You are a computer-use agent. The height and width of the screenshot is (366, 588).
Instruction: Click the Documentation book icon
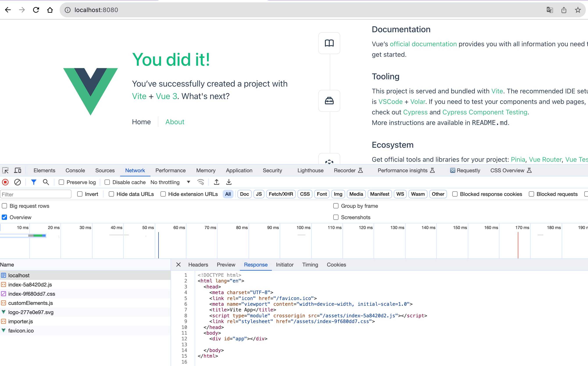coord(329,43)
